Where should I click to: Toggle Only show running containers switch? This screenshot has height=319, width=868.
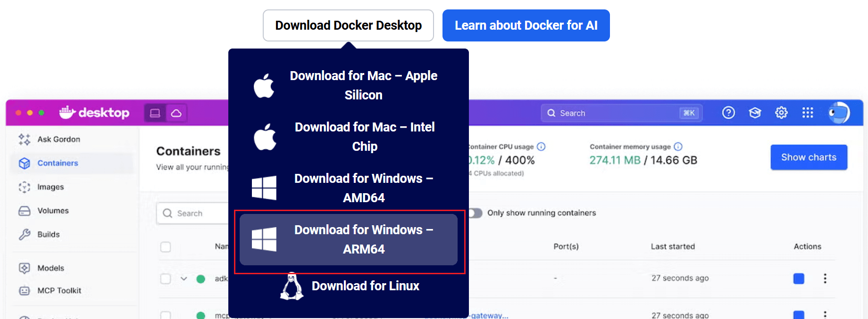(x=475, y=213)
